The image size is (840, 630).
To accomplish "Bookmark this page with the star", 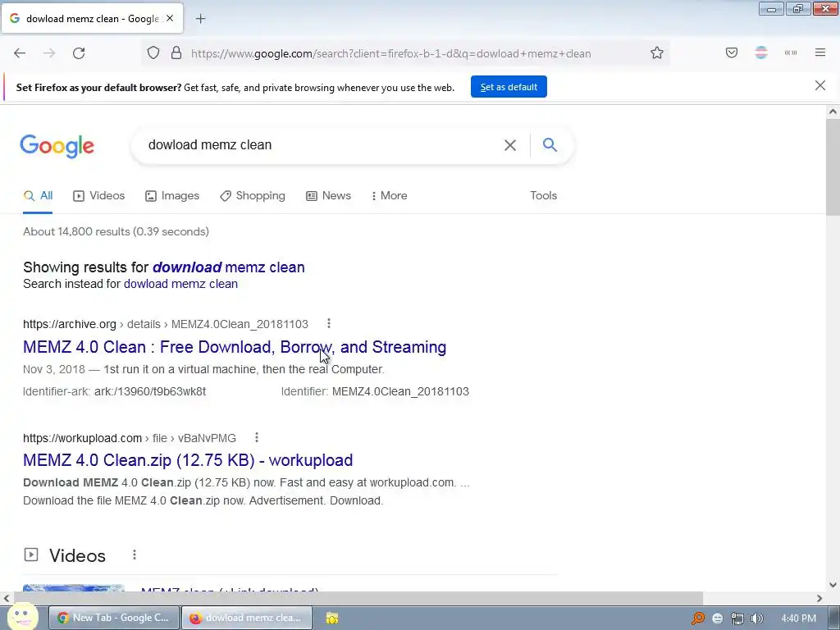I will (x=657, y=53).
